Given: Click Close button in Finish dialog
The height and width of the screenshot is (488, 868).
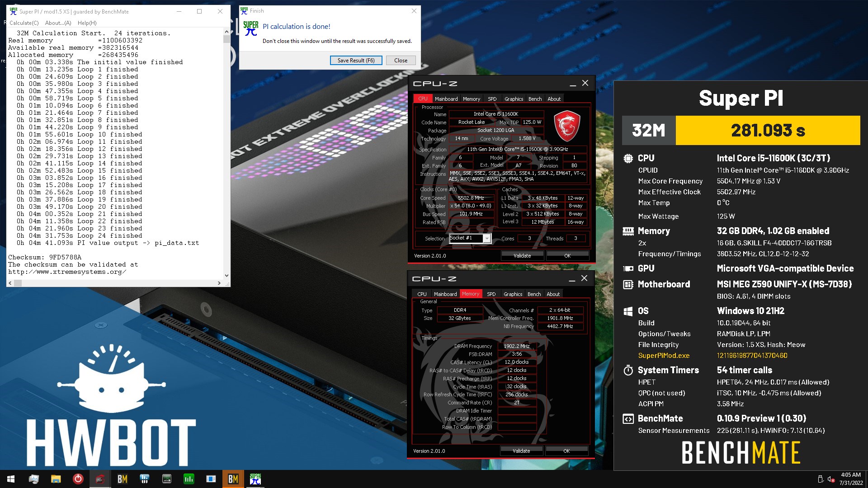Looking at the screenshot, I should click(401, 61).
